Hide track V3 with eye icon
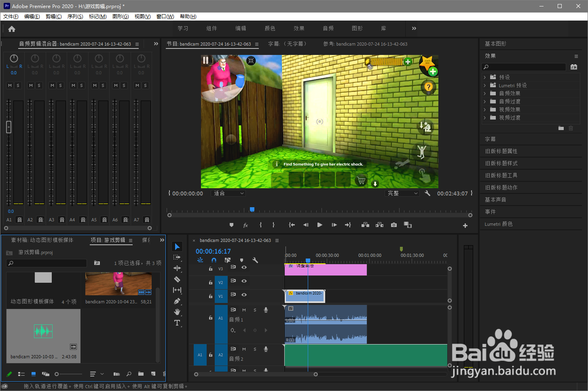 point(244,267)
